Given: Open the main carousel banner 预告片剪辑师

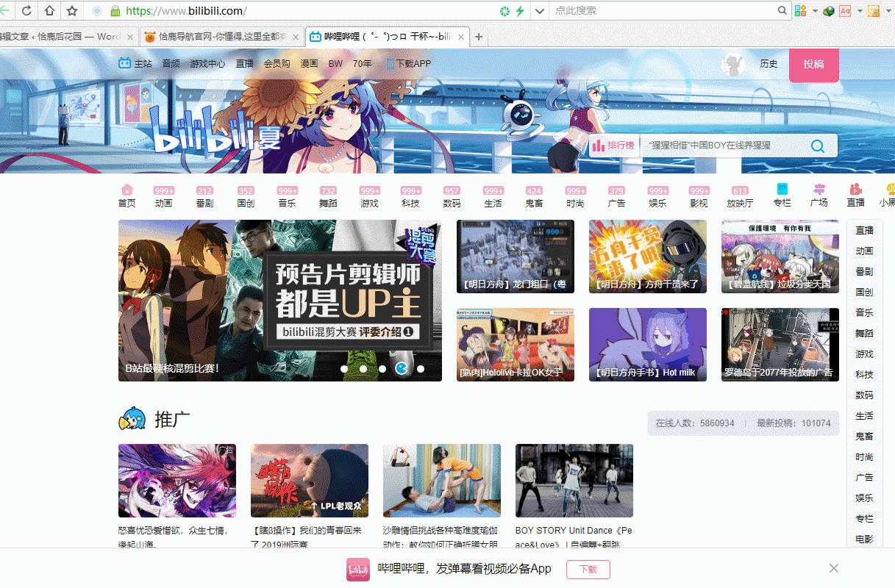Looking at the screenshot, I should click(x=279, y=301).
